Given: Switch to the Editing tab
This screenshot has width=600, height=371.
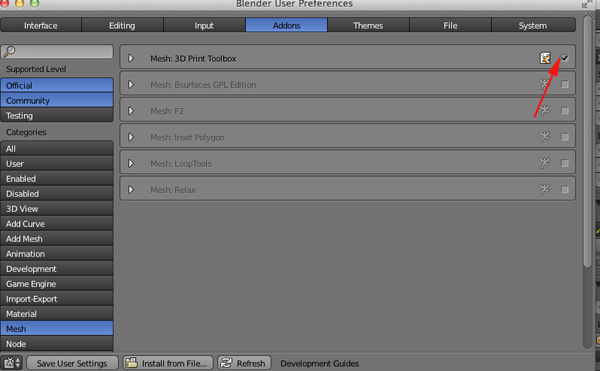Looking at the screenshot, I should click(122, 25).
